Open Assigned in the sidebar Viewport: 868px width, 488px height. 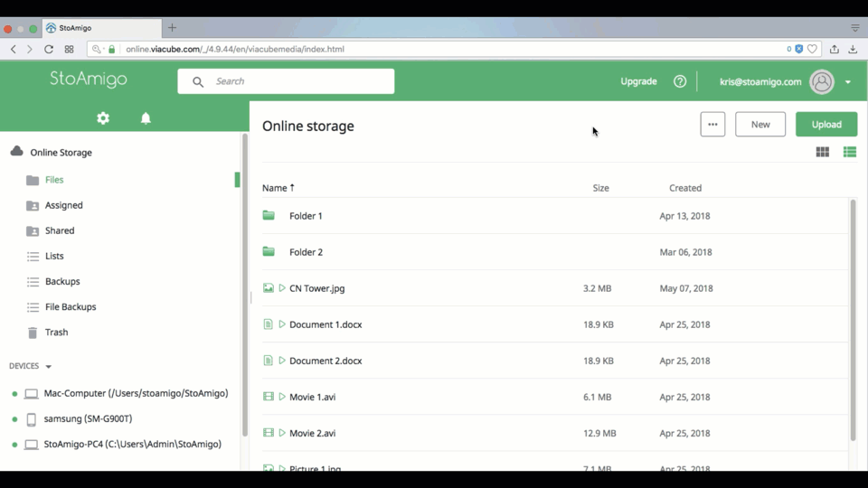(63, 205)
